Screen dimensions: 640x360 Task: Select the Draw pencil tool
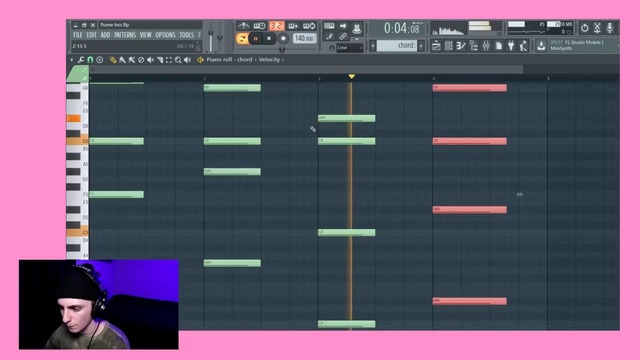point(113,60)
